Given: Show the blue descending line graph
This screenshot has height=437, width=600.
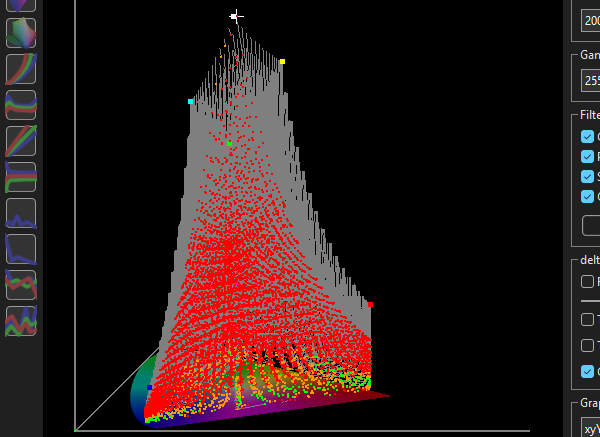Looking at the screenshot, I should (x=21, y=249).
